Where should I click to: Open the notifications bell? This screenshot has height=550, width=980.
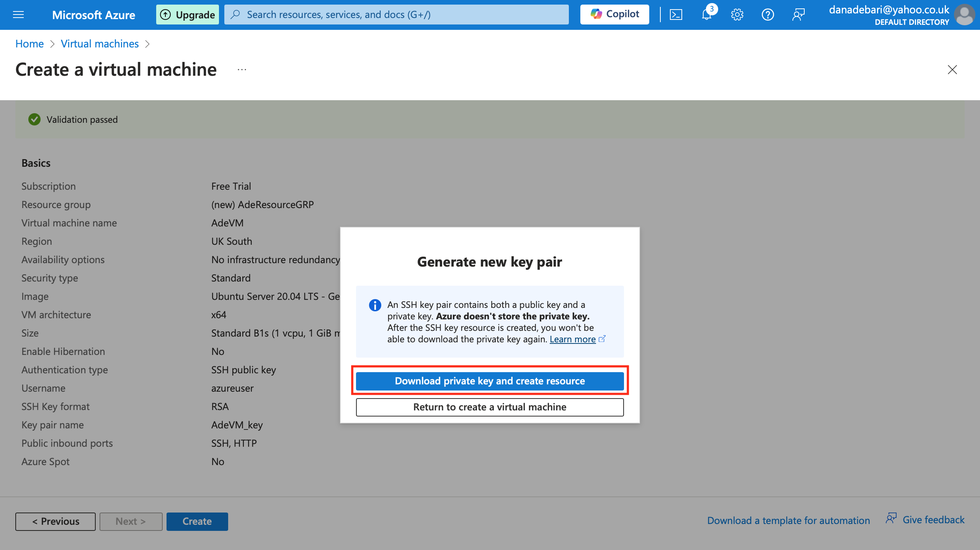pos(707,15)
